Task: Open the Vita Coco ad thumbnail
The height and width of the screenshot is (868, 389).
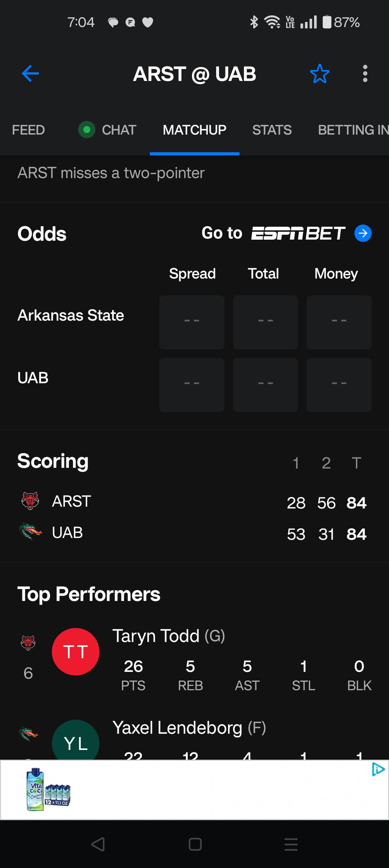Action: click(x=48, y=790)
